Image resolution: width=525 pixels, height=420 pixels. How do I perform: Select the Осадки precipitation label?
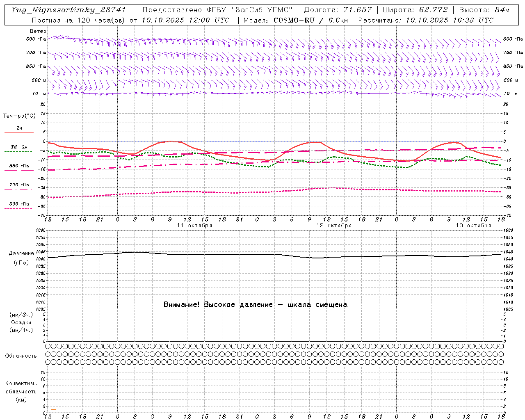tap(21, 322)
